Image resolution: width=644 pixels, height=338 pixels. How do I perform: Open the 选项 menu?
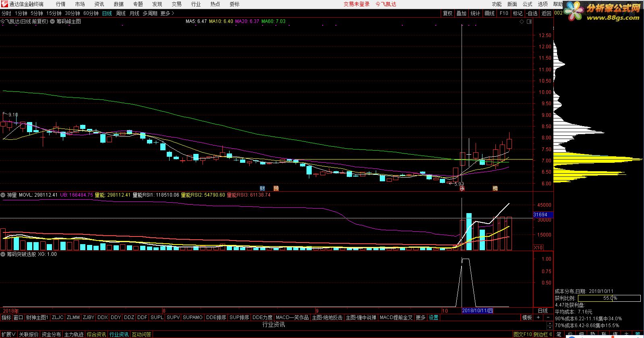pyautogui.click(x=543, y=4)
